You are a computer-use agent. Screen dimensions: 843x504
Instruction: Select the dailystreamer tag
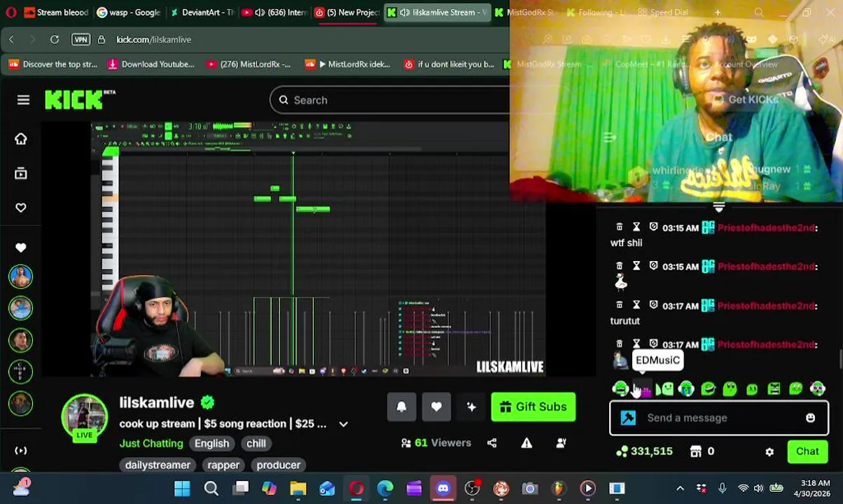[x=158, y=465]
